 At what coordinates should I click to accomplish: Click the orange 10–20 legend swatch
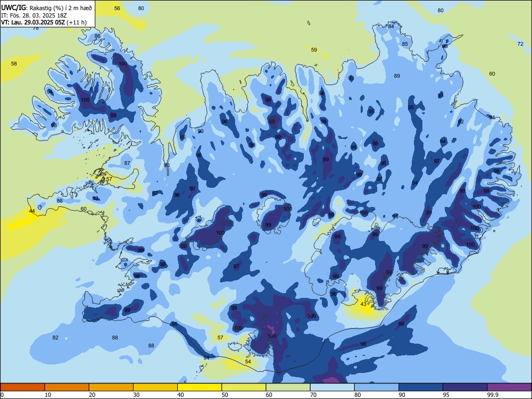pos(67,387)
